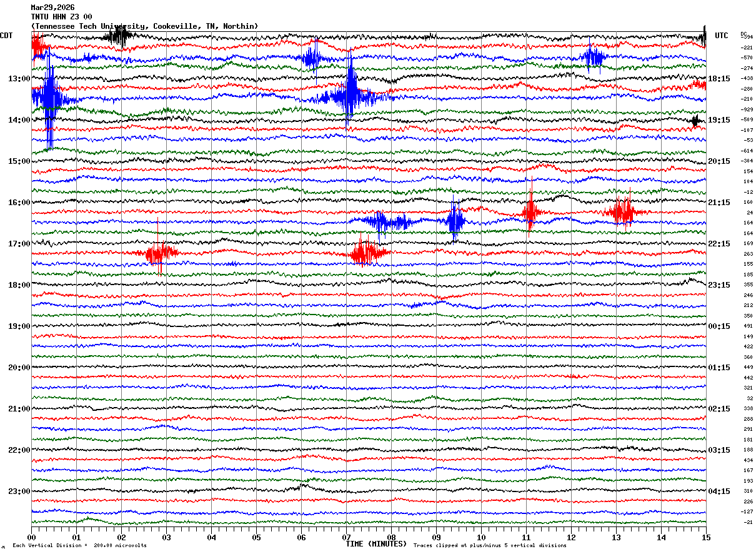Viewport: 756px width, 554px height.
Task: Select the 18:15 UTC time label
Action: pos(719,79)
